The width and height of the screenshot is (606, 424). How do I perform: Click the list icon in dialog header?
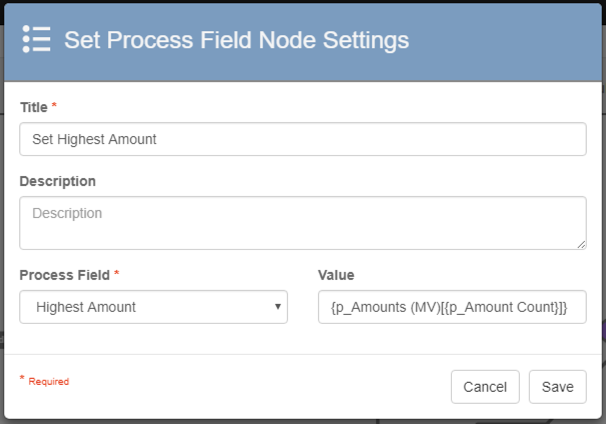36,39
